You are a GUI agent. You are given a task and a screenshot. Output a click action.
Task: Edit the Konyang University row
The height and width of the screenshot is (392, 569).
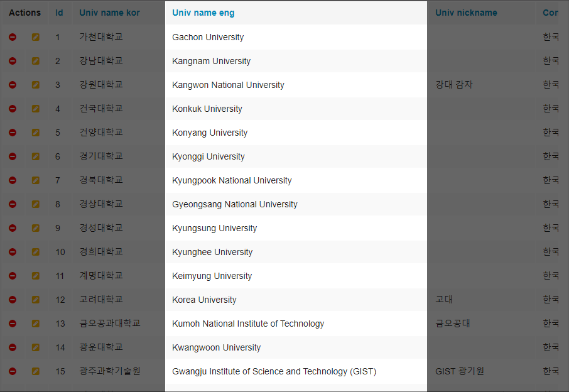tap(36, 133)
